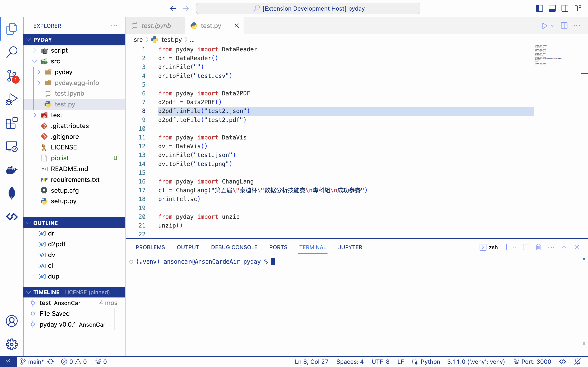This screenshot has width=588, height=367.
Task: Kill terminal with the trash icon
Action: pos(538,247)
